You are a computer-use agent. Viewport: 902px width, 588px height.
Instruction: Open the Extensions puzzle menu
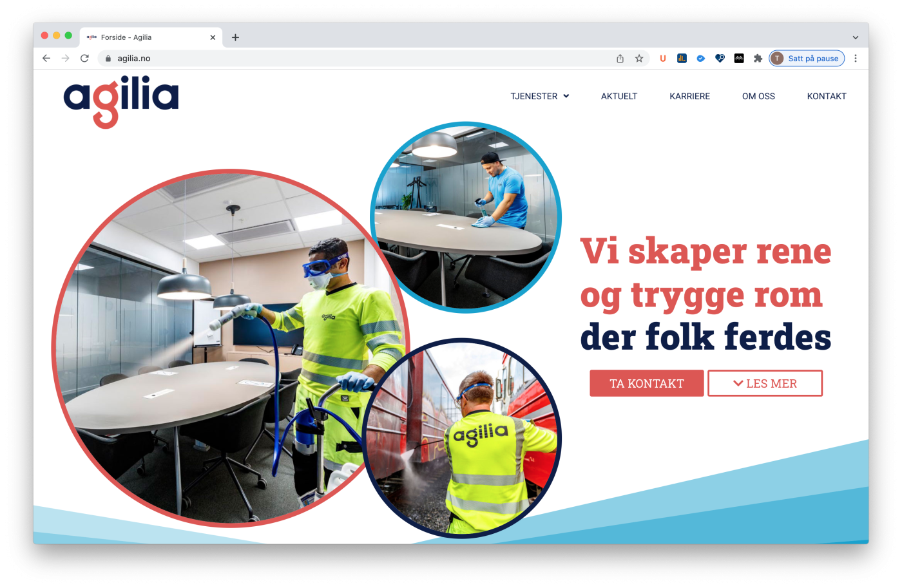pos(758,58)
